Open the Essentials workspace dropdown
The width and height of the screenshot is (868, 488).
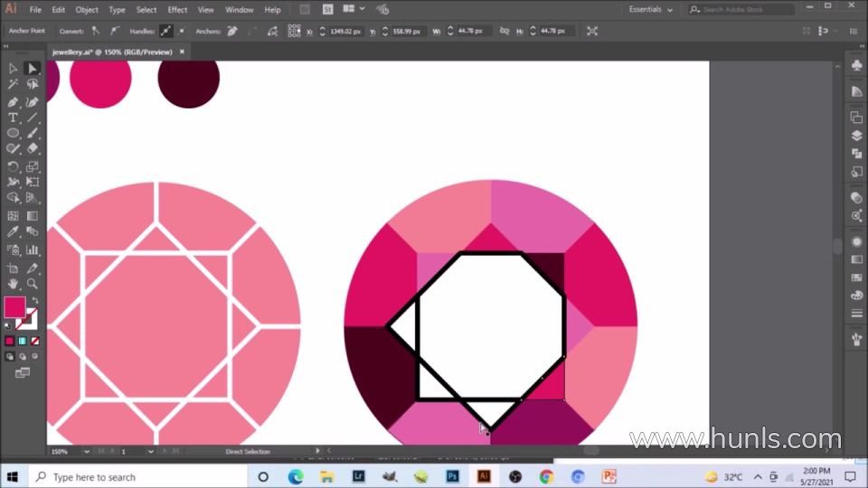(650, 9)
